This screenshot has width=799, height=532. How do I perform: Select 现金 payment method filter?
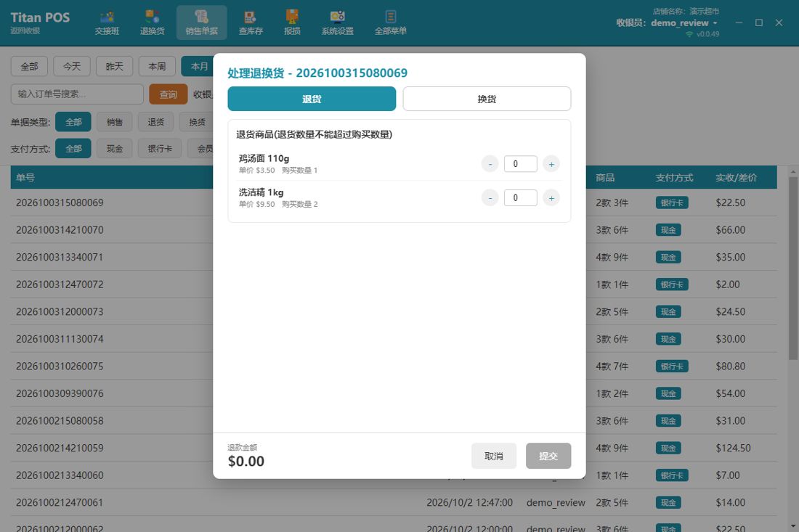pyautogui.click(x=115, y=149)
